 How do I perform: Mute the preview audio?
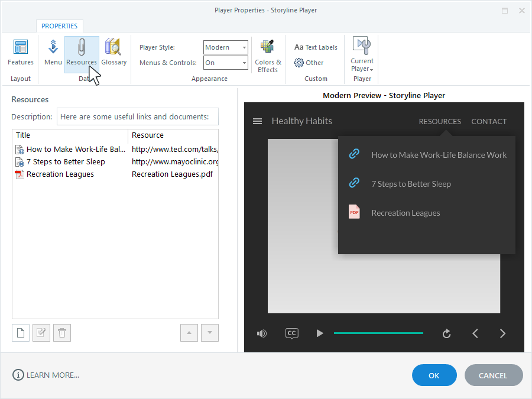261,333
